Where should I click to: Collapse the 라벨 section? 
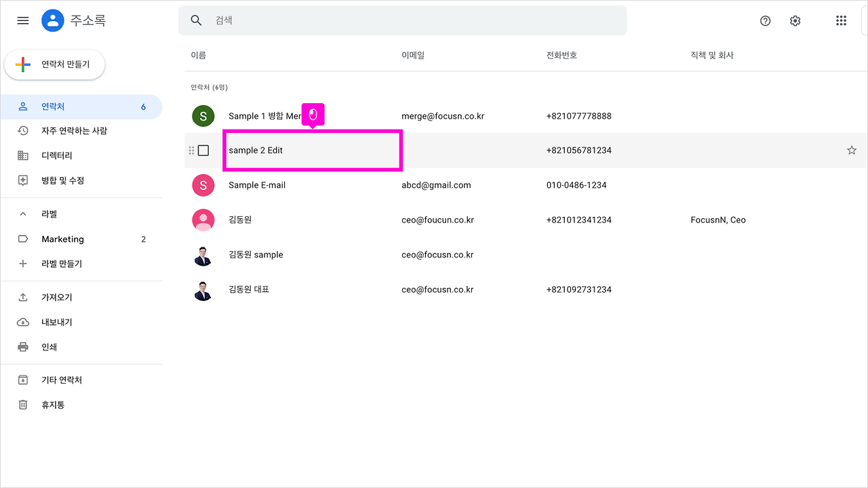point(22,213)
